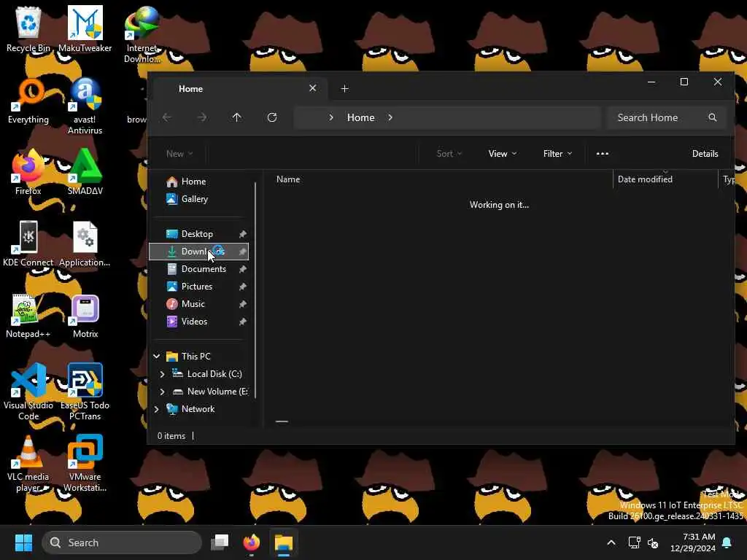Open the pinned Downloads folder
This screenshot has width=747, height=560.
199,252
